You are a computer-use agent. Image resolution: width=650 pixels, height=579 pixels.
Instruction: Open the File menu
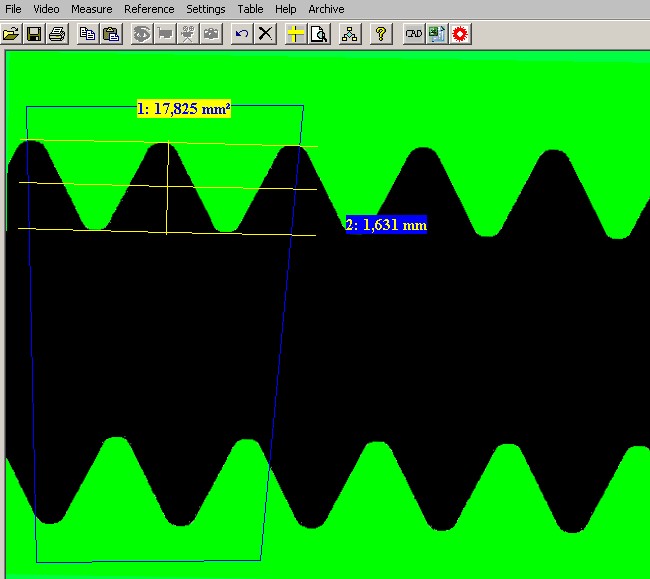tap(14, 9)
